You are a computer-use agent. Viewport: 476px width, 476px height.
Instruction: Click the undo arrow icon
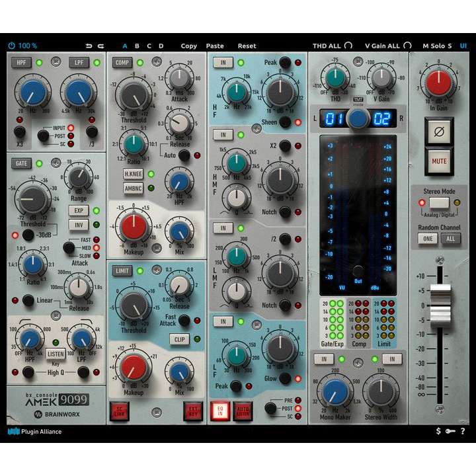click(89, 46)
